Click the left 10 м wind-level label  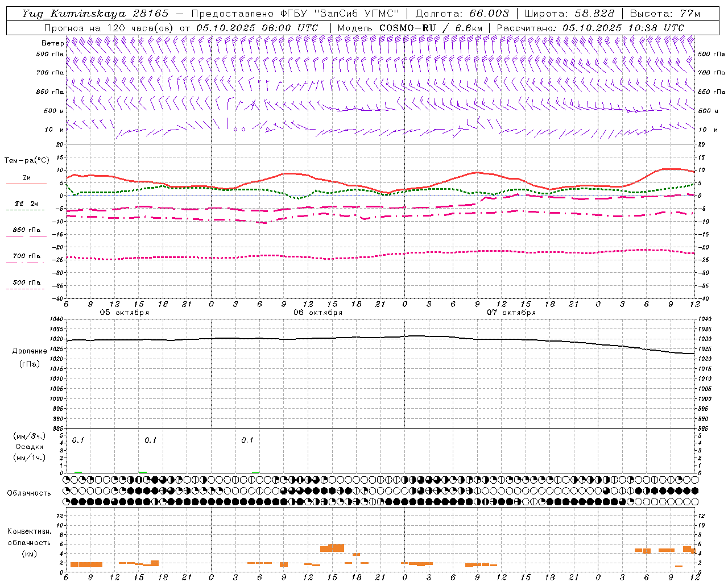pos(54,130)
